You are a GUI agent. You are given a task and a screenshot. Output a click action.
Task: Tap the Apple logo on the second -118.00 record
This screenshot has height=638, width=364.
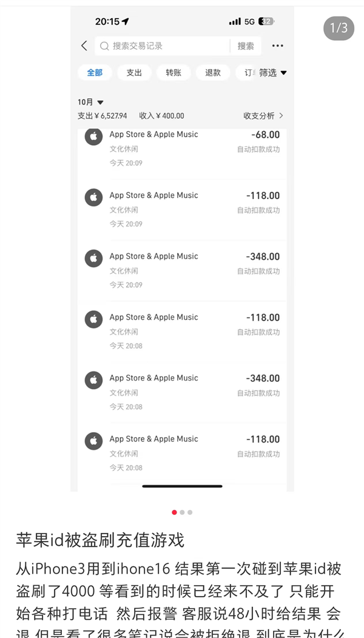point(93,319)
